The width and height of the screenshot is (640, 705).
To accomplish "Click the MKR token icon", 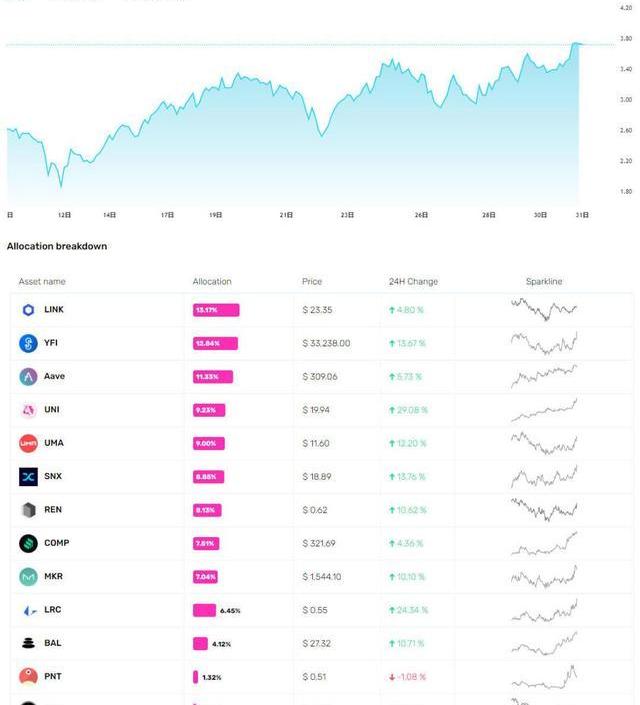I will click(28, 577).
